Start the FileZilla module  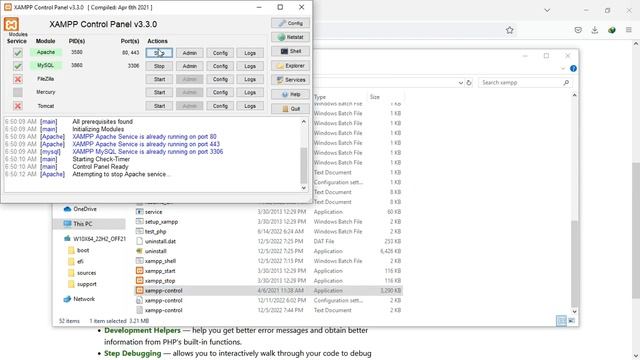coord(159,79)
